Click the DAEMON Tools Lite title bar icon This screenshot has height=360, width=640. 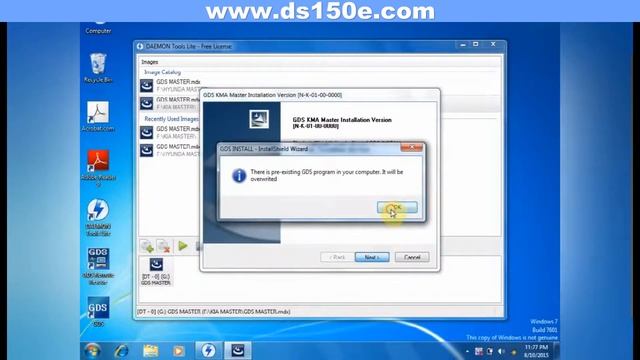[140, 47]
